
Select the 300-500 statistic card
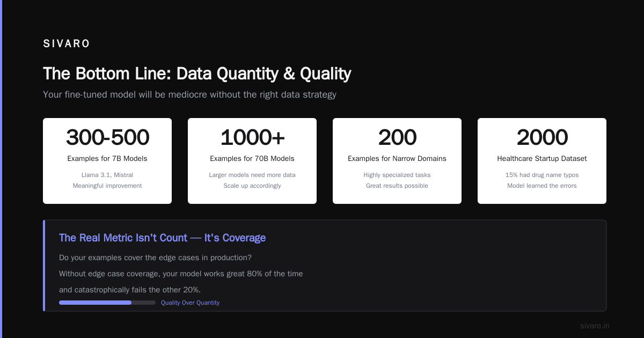coord(107,161)
